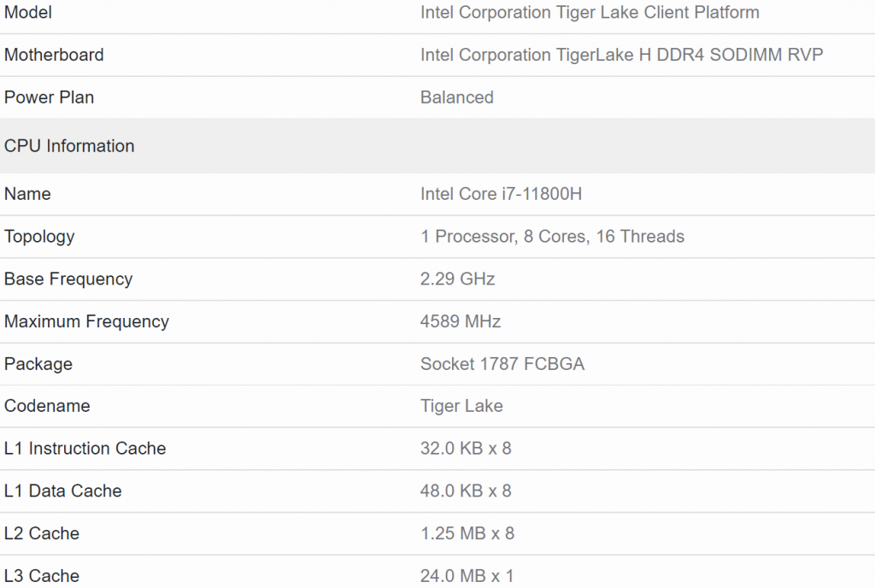The image size is (875, 588).
Task: Click the '1.25 MB x 8' value
Action: point(467,533)
